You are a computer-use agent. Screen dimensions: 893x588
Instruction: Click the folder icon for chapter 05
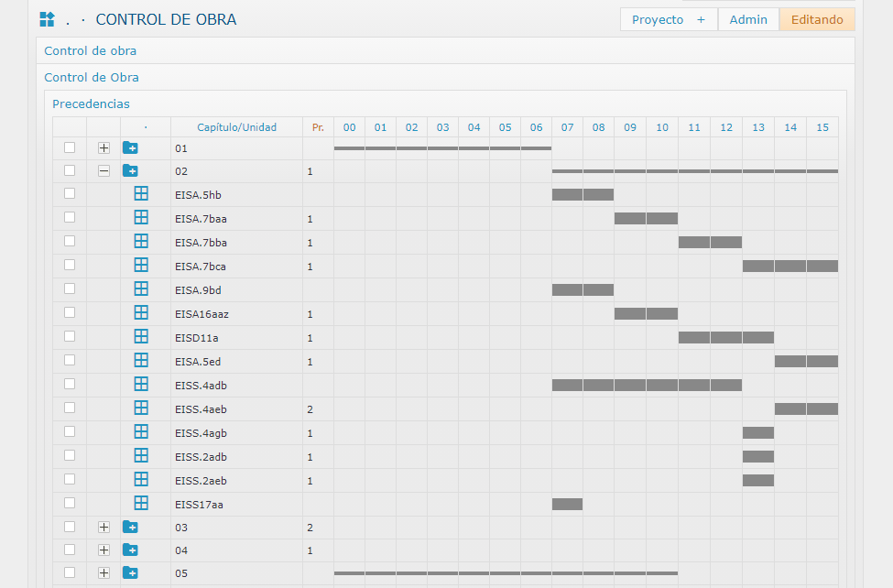[130, 573]
